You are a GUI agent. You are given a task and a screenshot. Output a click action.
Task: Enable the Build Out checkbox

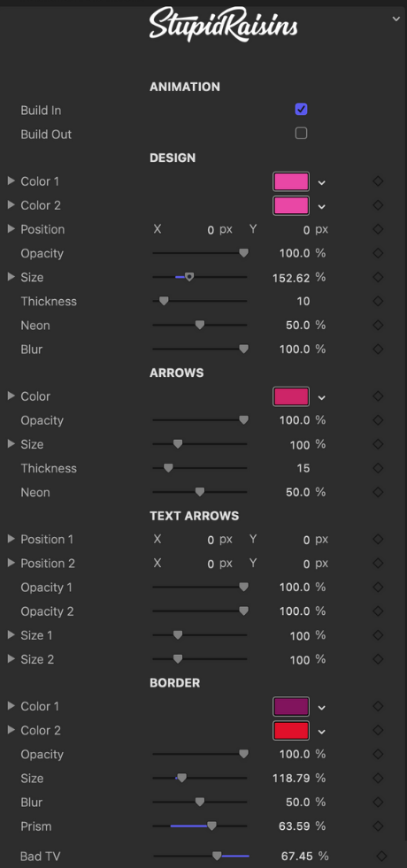301,133
